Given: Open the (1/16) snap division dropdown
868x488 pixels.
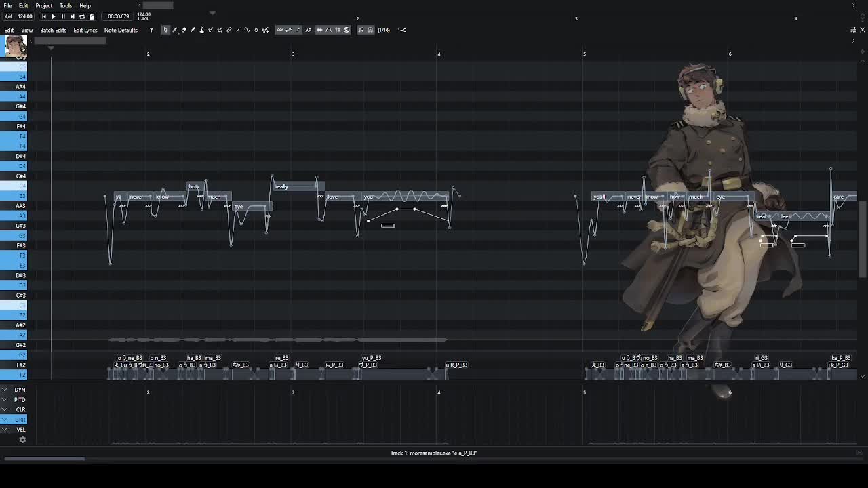Looking at the screenshot, I should coord(384,30).
